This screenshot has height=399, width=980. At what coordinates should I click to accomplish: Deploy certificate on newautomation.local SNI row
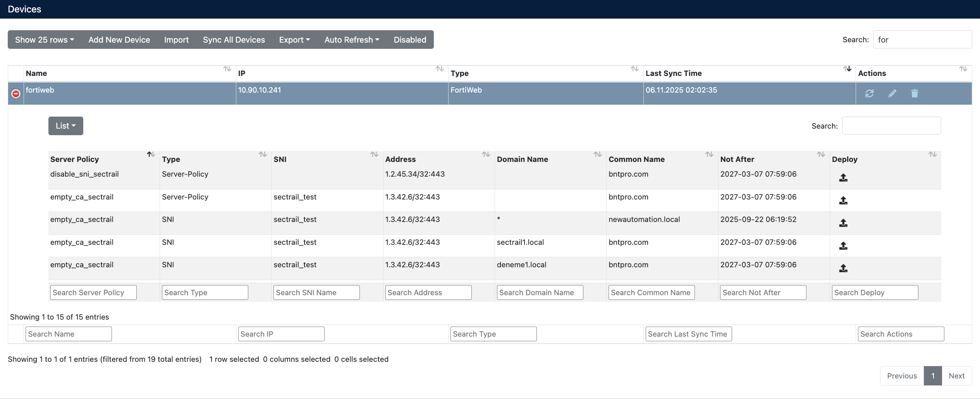pos(843,223)
